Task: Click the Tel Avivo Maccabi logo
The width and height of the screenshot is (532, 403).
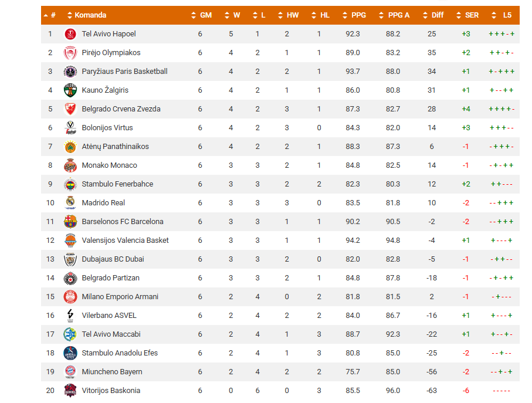Action: coord(70,334)
